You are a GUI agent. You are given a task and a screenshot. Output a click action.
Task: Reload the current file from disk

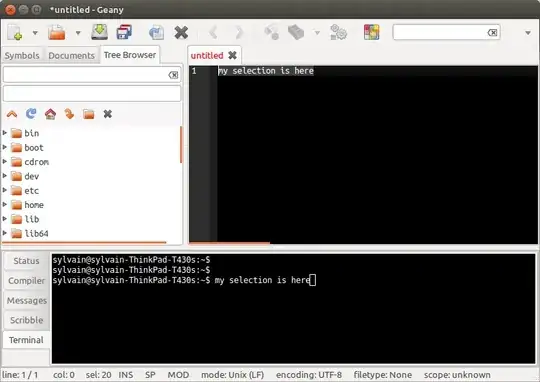pyautogui.click(x=156, y=33)
